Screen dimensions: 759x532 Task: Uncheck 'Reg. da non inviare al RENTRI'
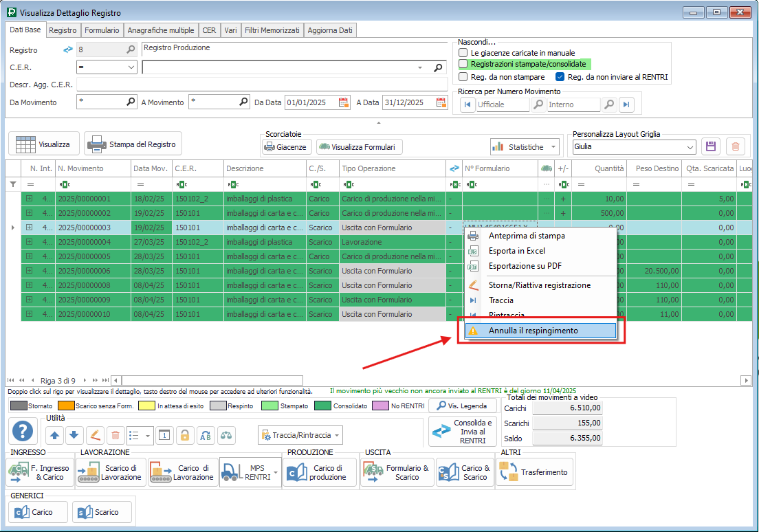pos(560,77)
